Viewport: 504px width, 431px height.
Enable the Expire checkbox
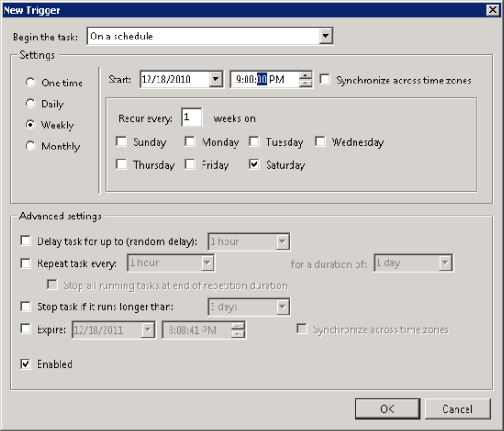[x=26, y=328]
